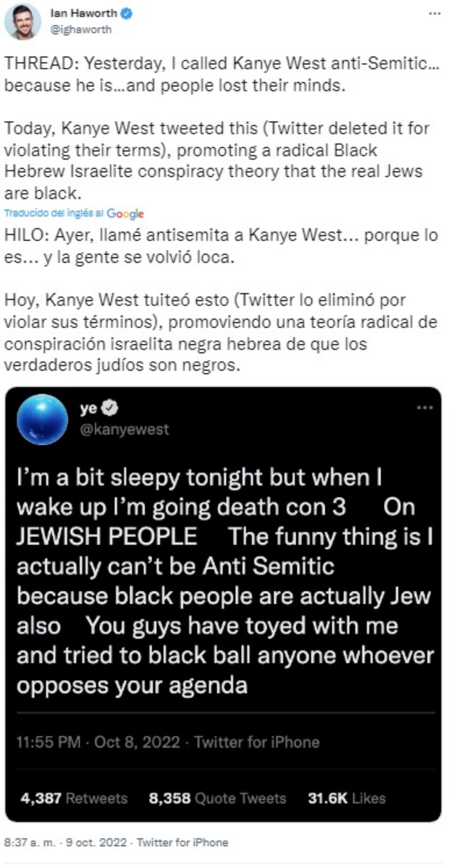
Task: Click the quoted tweet body text
Action: click(x=224, y=582)
